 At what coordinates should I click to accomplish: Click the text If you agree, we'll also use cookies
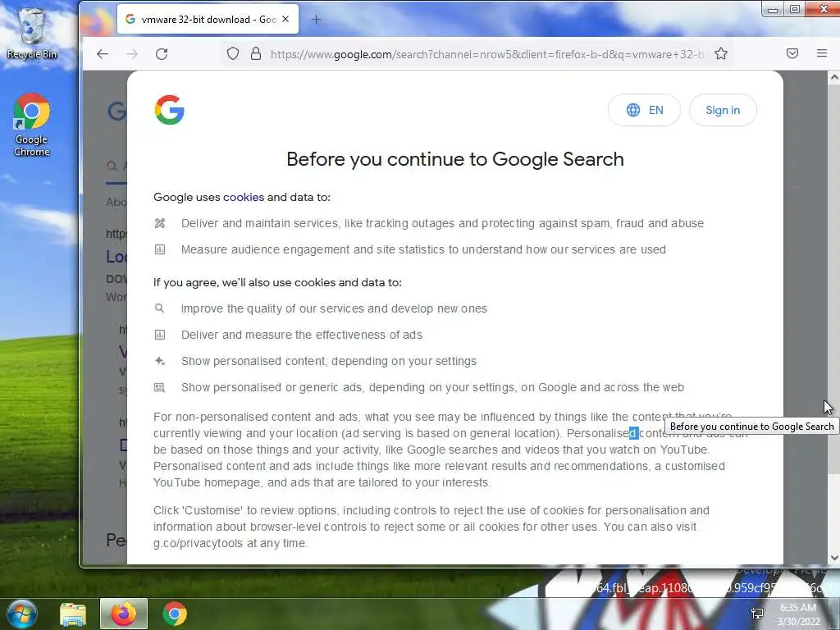(277, 282)
